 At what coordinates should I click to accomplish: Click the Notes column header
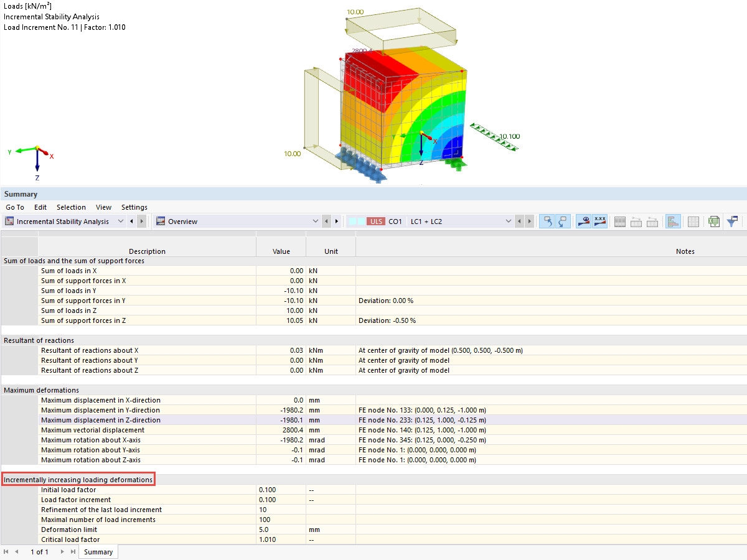(685, 251)
